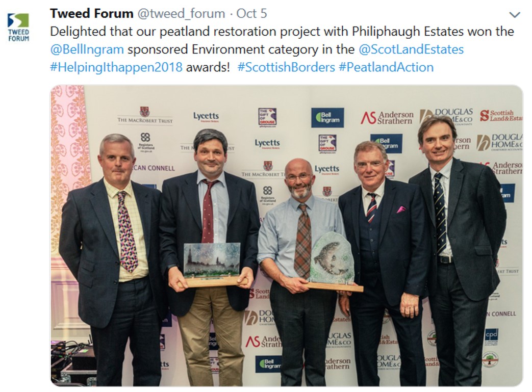Click the @tweed_forum handle

click(x=181, y=14)
